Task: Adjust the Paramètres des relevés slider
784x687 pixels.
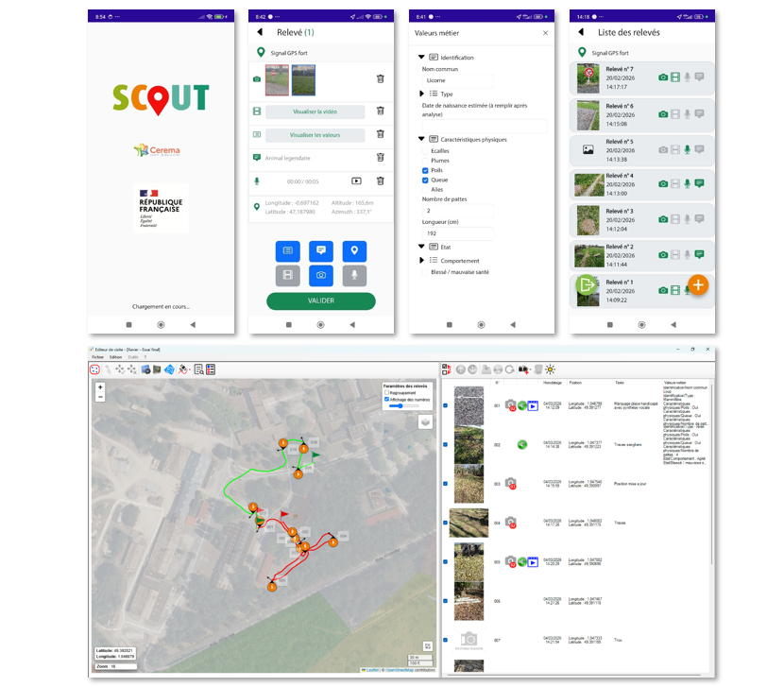Action: [402, 406]
